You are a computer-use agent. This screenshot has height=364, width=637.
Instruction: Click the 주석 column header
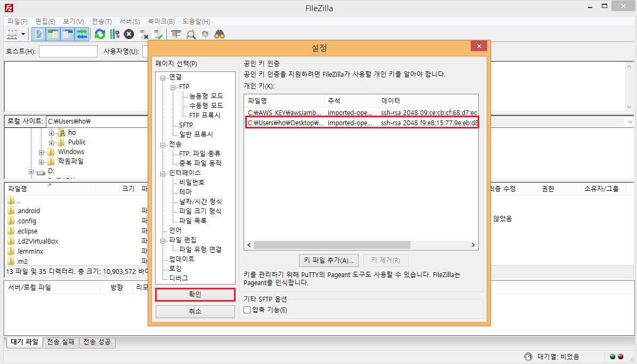[x=351, y=101]
